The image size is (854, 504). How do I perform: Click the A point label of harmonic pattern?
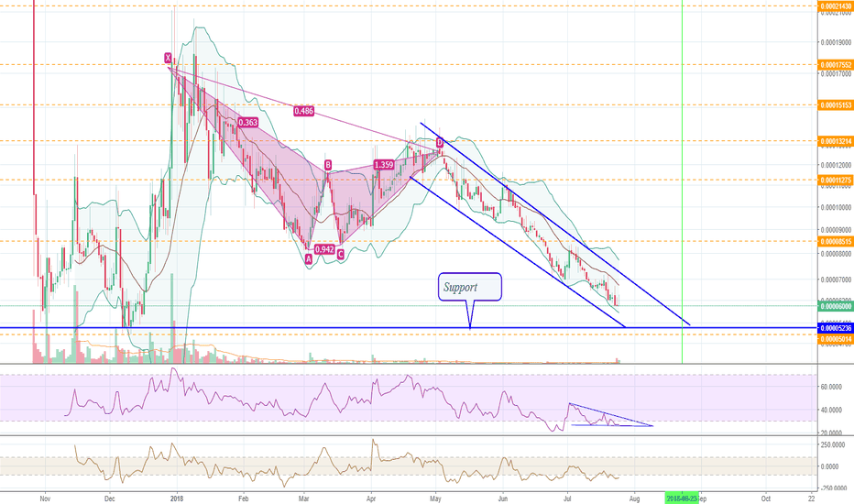click(309, 259)
